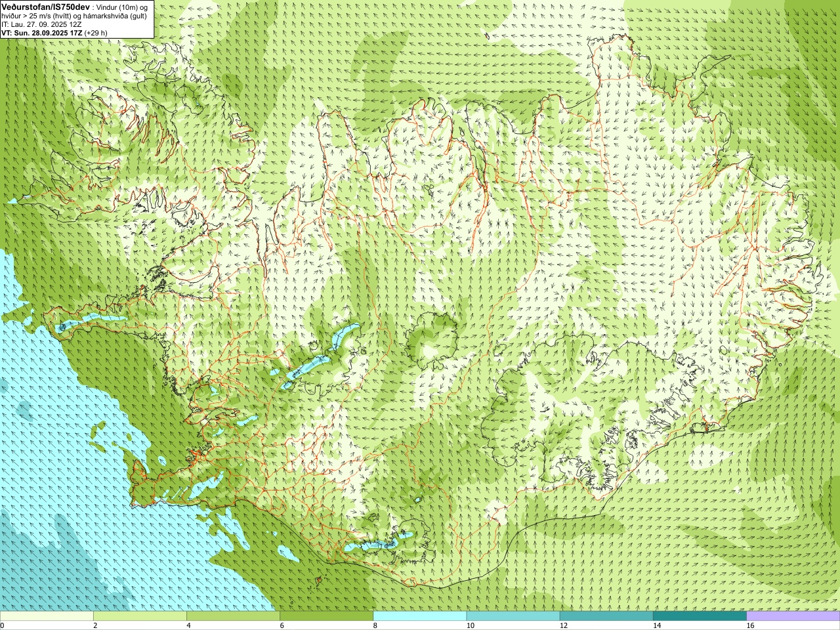840x630 pixels.
Task: Click the "Vindur (10m) og" label
Action: point(121,7)
